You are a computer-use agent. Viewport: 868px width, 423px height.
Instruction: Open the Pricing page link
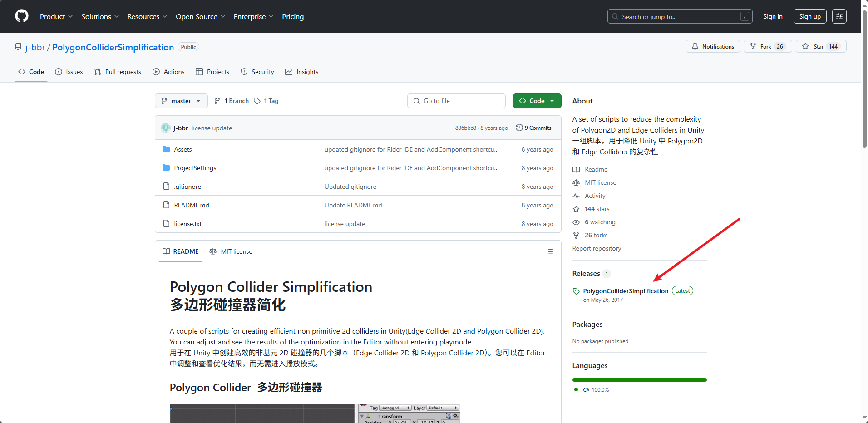pos(293,16)
